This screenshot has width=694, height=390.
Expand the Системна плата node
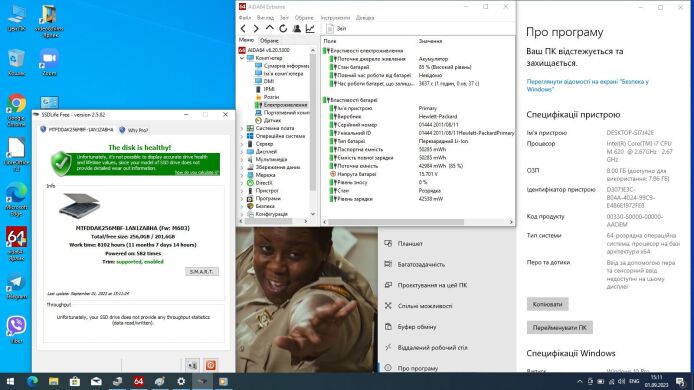(242, 128)
